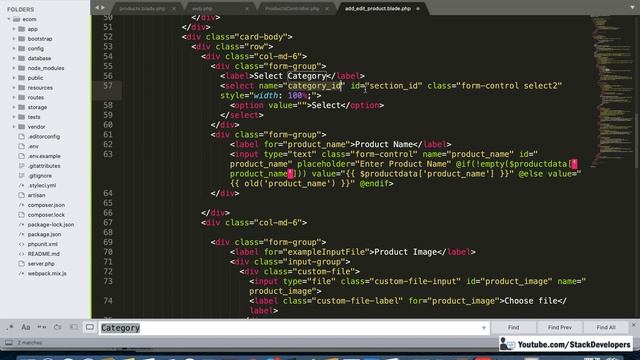Screen dimensions: 640x360
Task: Click the status bar panel switcher icon
Action: point(9,343)
